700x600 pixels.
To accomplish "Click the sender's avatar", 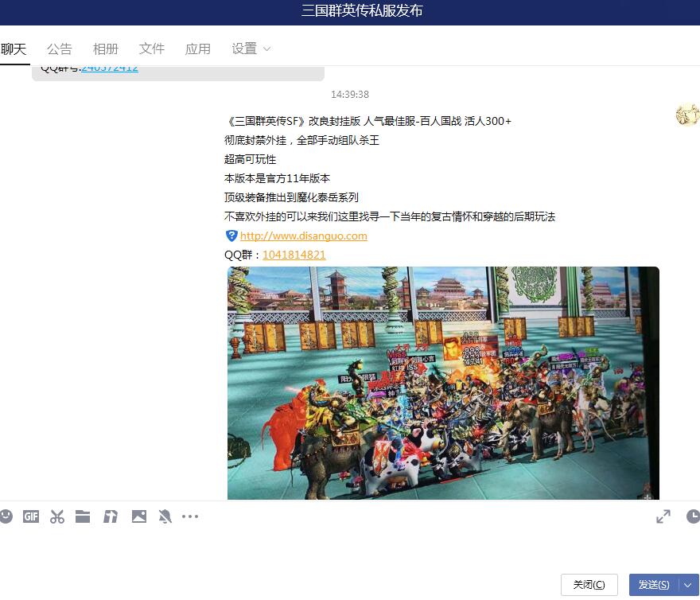I will (687, 115).
